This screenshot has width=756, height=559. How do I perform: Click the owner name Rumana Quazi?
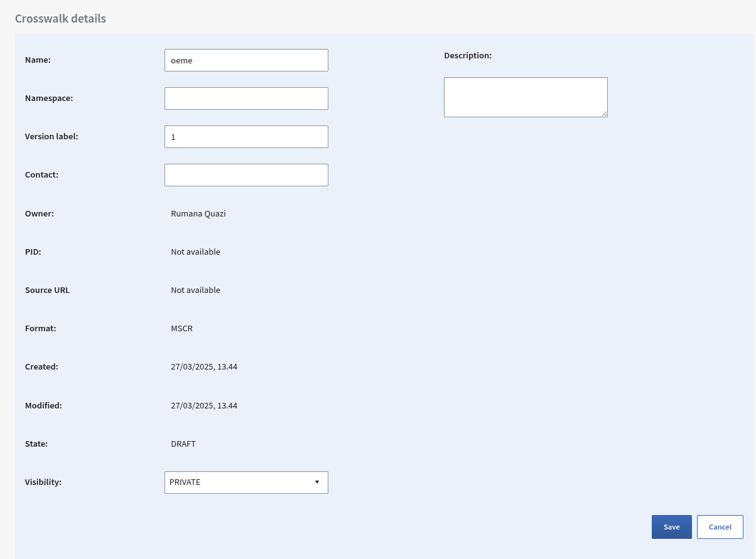198,213
